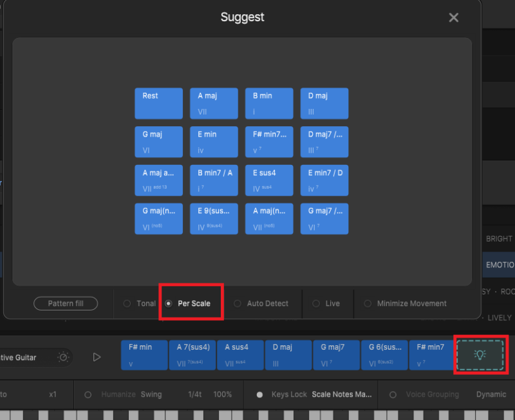Switch to the BRIGHT tag
515x420 pixels.
[x=499, y=238]
